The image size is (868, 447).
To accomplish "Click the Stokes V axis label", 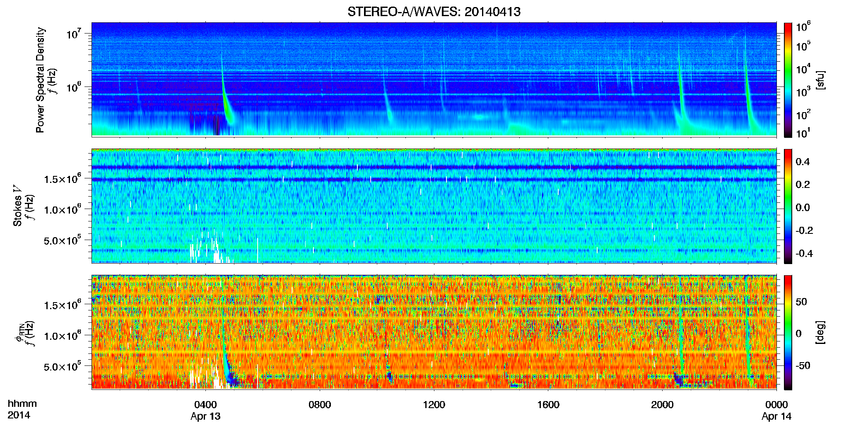I will click(18, 206).
